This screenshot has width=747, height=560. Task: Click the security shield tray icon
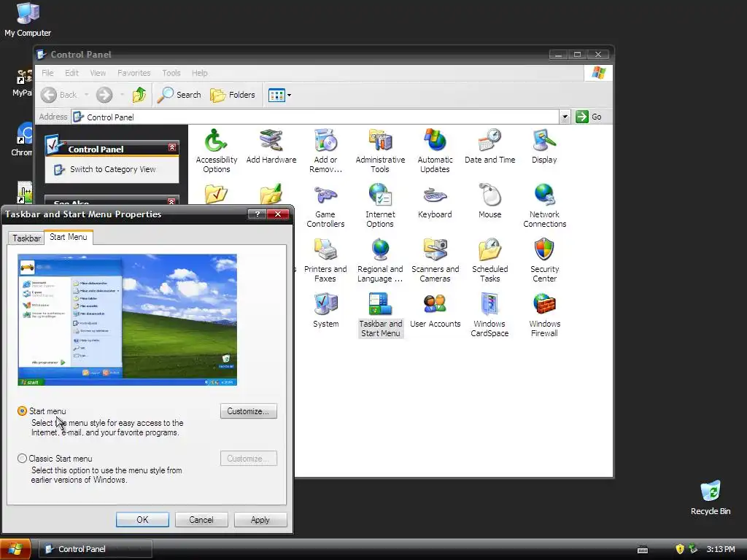click(680, 549)
